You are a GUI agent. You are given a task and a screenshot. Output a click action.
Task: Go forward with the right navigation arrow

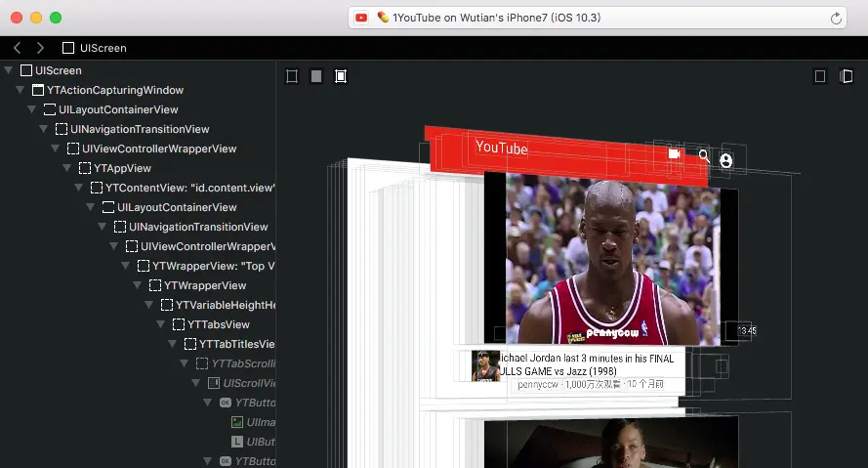point(40,48)
